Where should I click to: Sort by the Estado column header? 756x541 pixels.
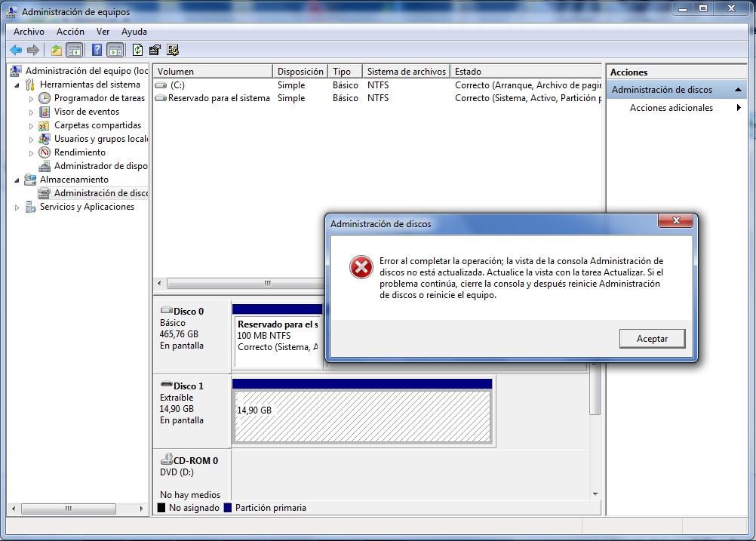[526, 72]
